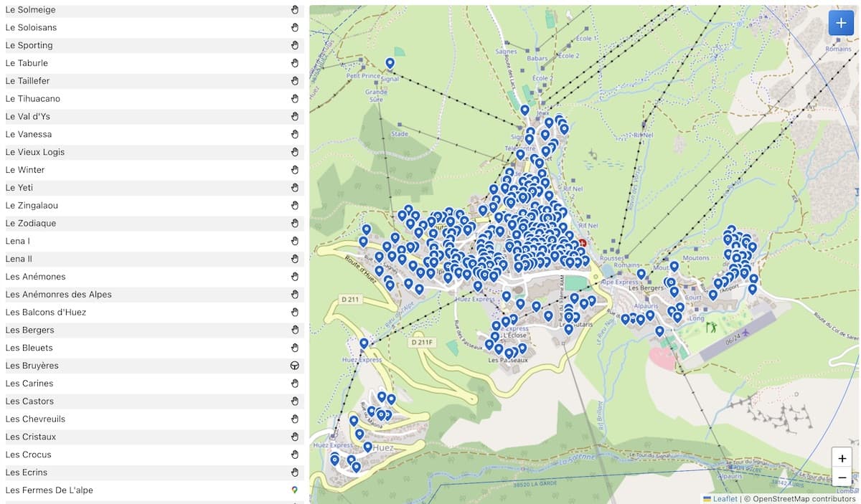Image resolution: width=861 pixels, height=504 pixels.
Task: Click the red marker on the map
Action: pyautogui.click(x=583, y=243)
